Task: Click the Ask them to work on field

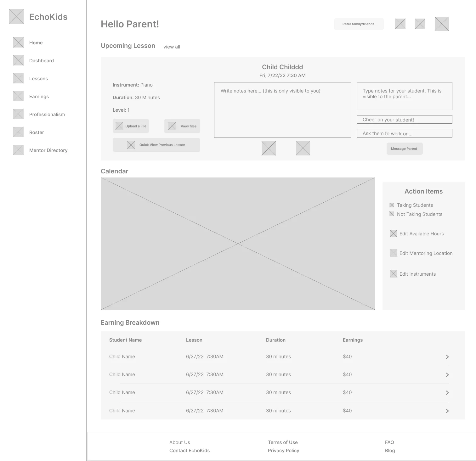Action: click(405, 133)
